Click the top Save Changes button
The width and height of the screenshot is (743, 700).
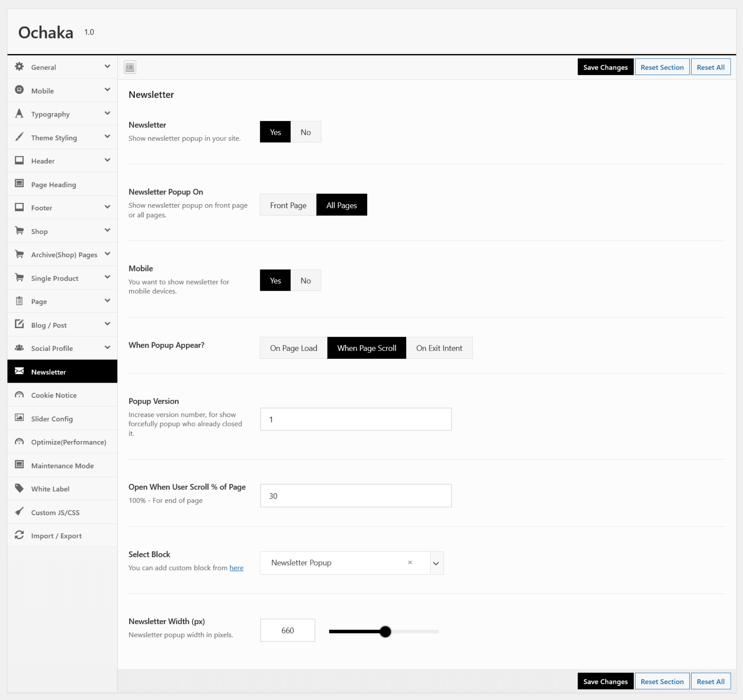[x=605, y=67]
